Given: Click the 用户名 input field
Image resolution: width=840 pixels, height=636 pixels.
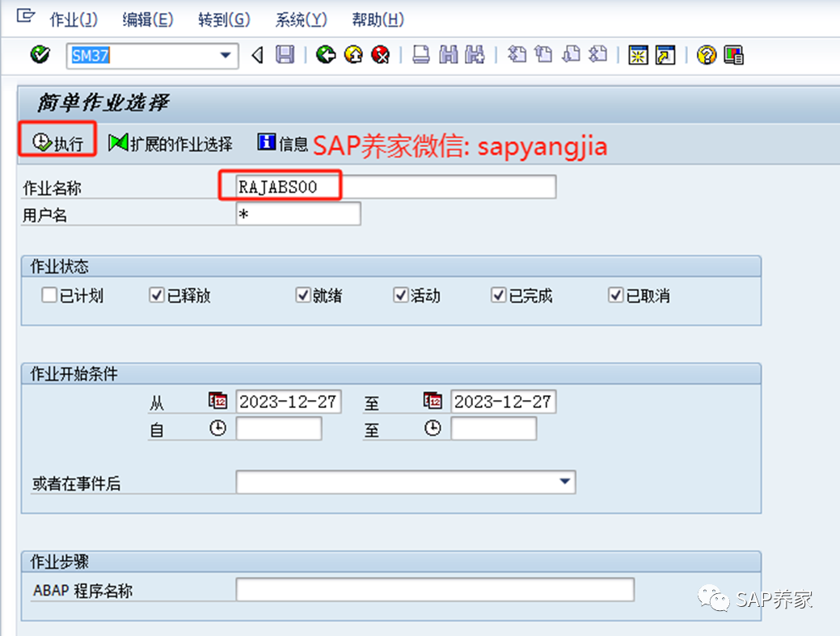Looking at the screenshot, I should [x=298, y=214].
